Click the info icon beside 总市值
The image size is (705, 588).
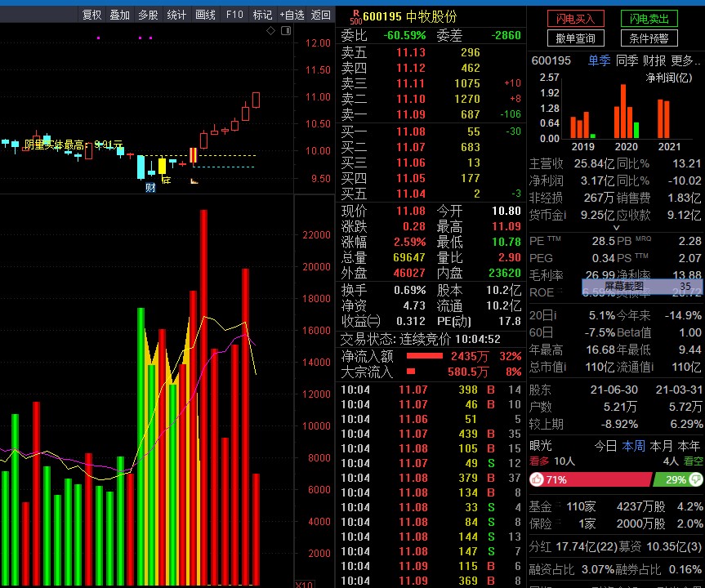coord(564,367)
